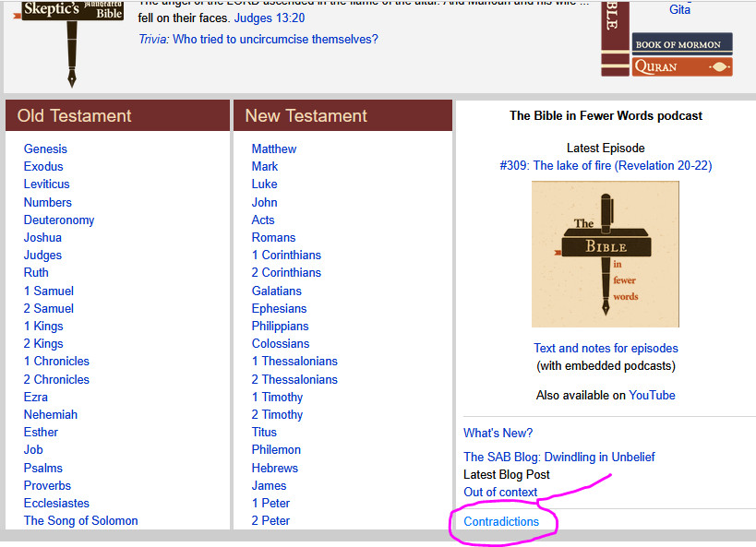Open the book of Esther

41,433
